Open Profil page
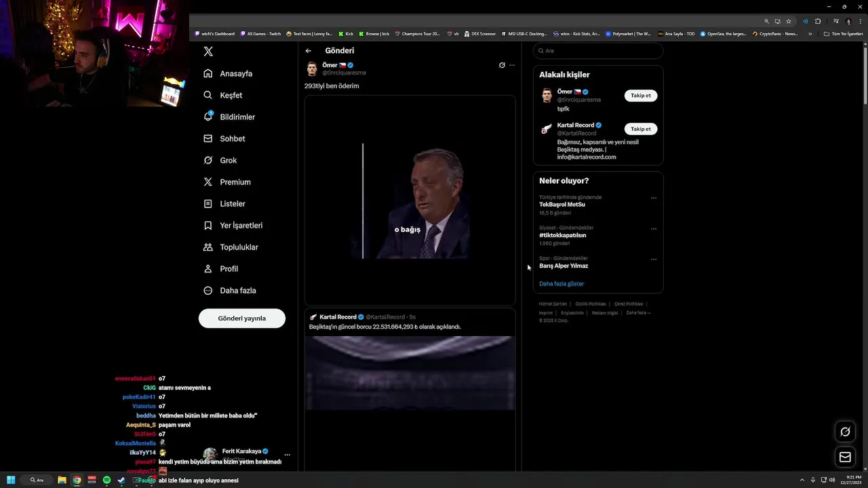The width and height of the screenshot is (868, 488). 220,268
